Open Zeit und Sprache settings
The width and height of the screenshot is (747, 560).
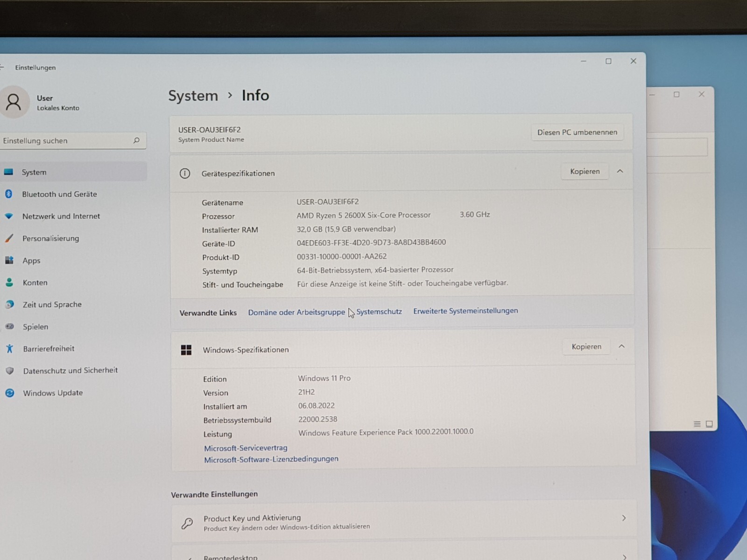click(x=52, y=304)
